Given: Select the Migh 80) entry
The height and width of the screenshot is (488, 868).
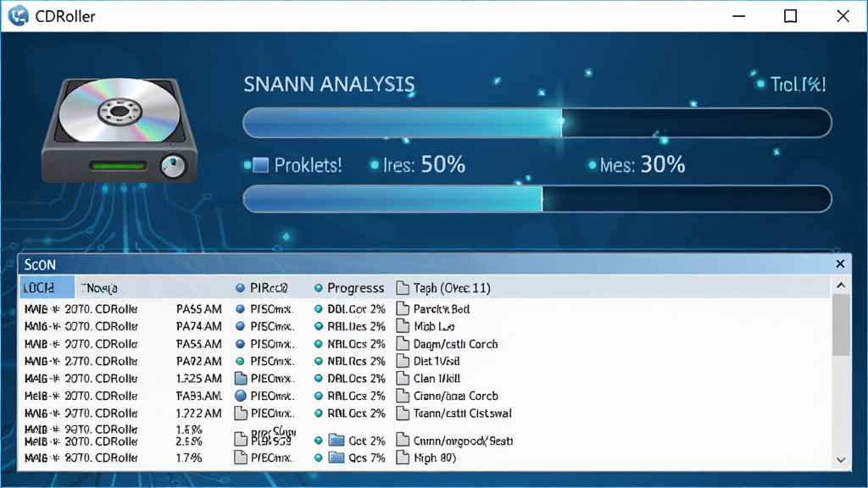Looking at the screenshot, I should 435,457.
